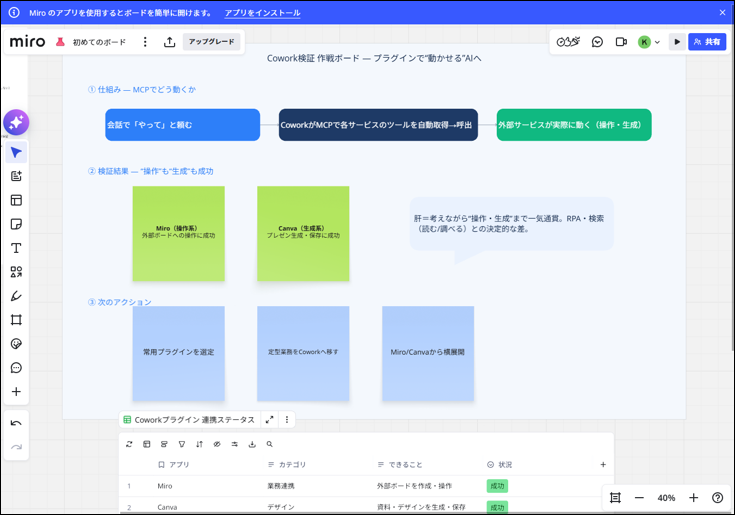Open the shapes and lines tool
Viewport: 735px width, 515px height.
click(16, 272)
